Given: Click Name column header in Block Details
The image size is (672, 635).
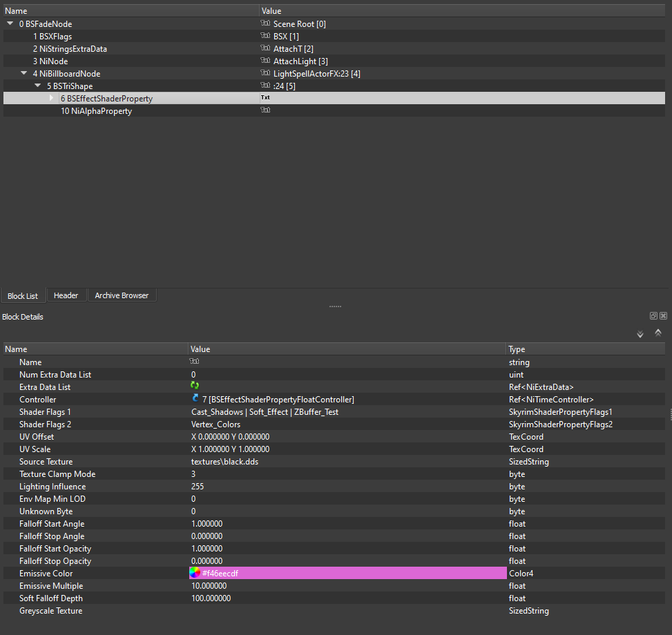Looking at the screenshot, I should [95, 349].
